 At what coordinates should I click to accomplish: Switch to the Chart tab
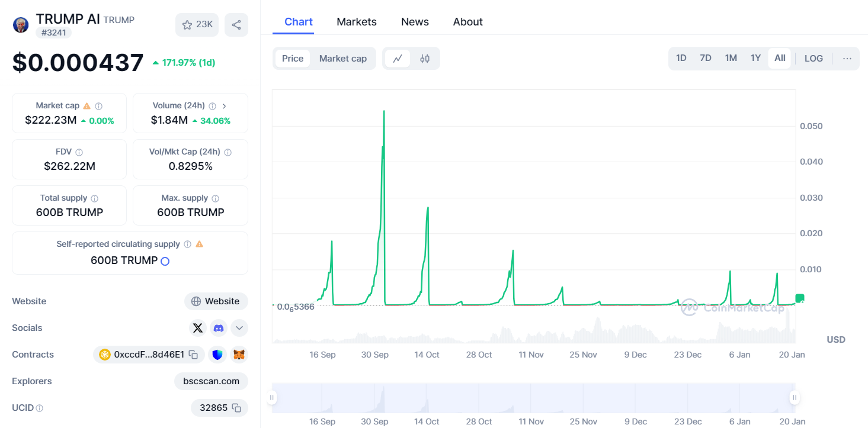pos(299,22)
